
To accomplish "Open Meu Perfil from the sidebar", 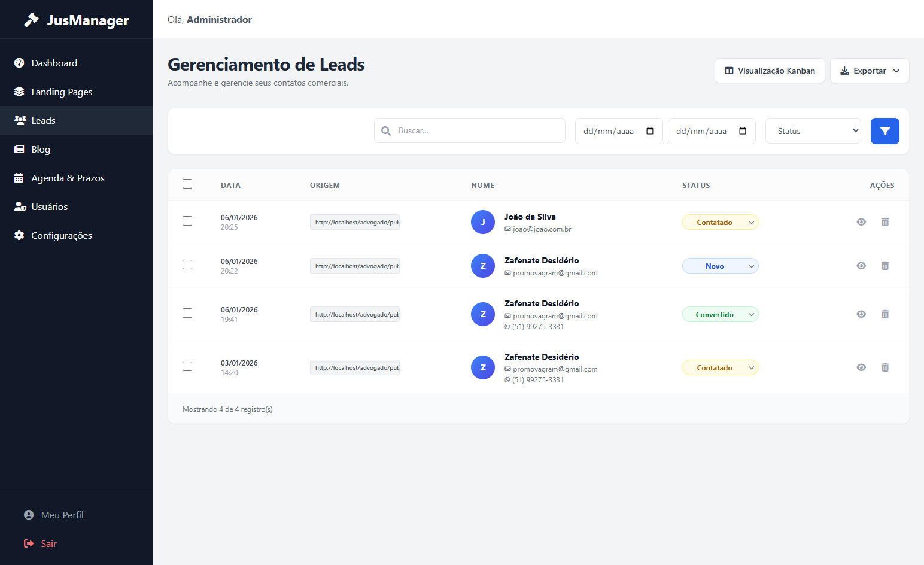I will (62, 515).
